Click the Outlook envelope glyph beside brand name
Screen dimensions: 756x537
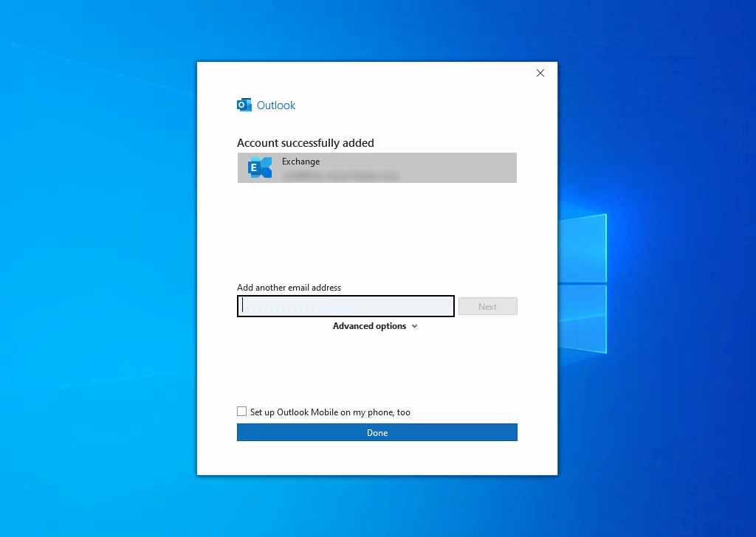244,104
